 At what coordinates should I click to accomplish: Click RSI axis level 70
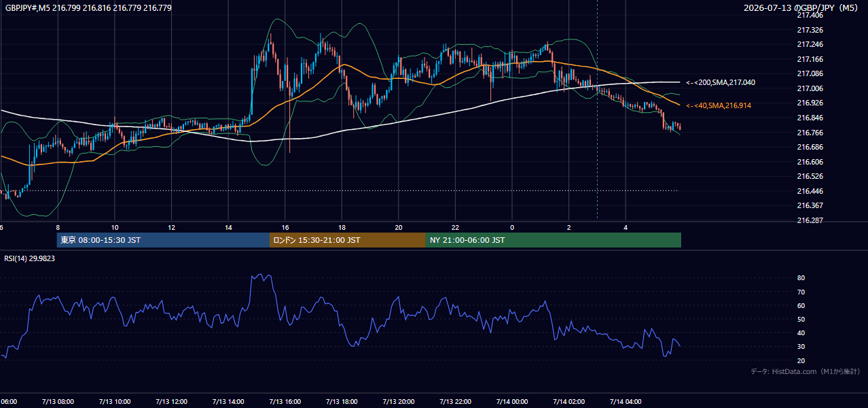click(x=801, y=292)
